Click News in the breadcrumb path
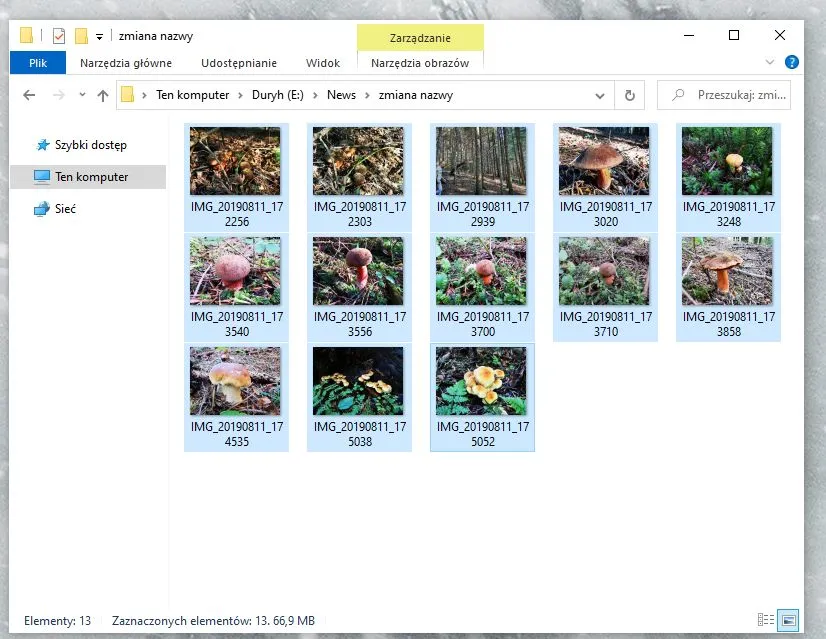 coord(341,95)
